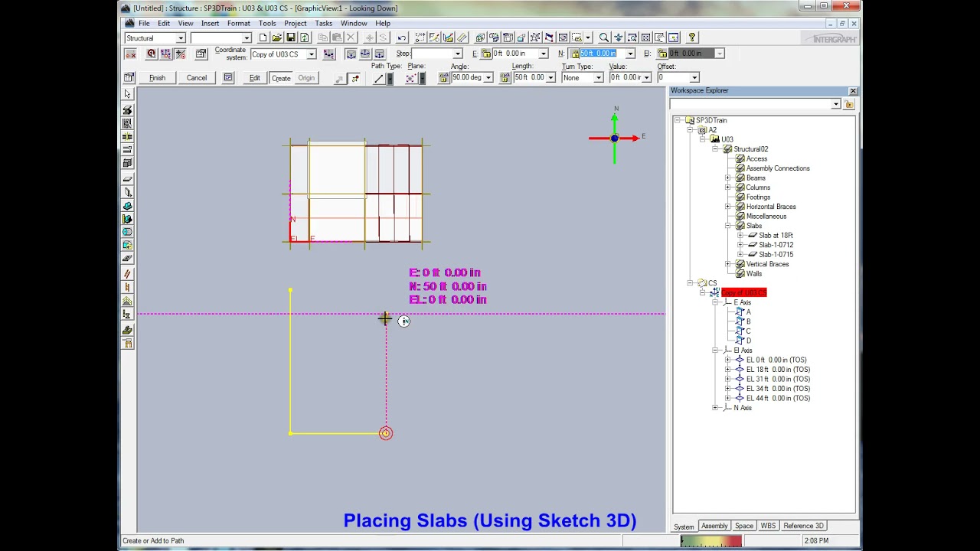This screenshot has width=980, height=551.
Task: Click the Cancel button
Action: (x=197, y=78)
